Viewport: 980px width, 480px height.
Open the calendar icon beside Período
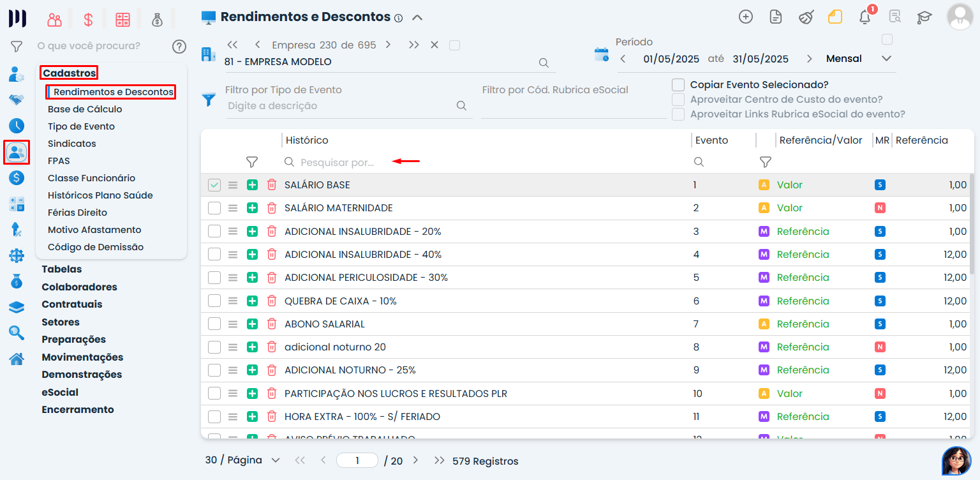click(601, 54)
